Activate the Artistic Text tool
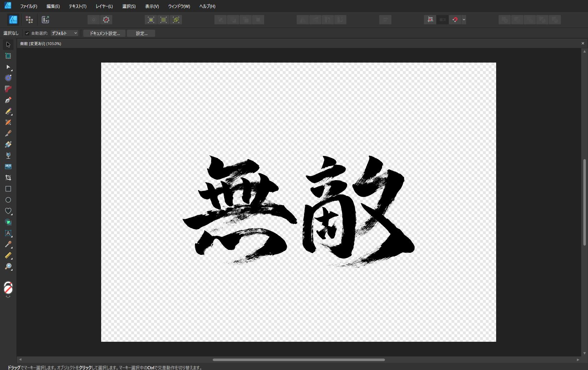 click(8, 233)
